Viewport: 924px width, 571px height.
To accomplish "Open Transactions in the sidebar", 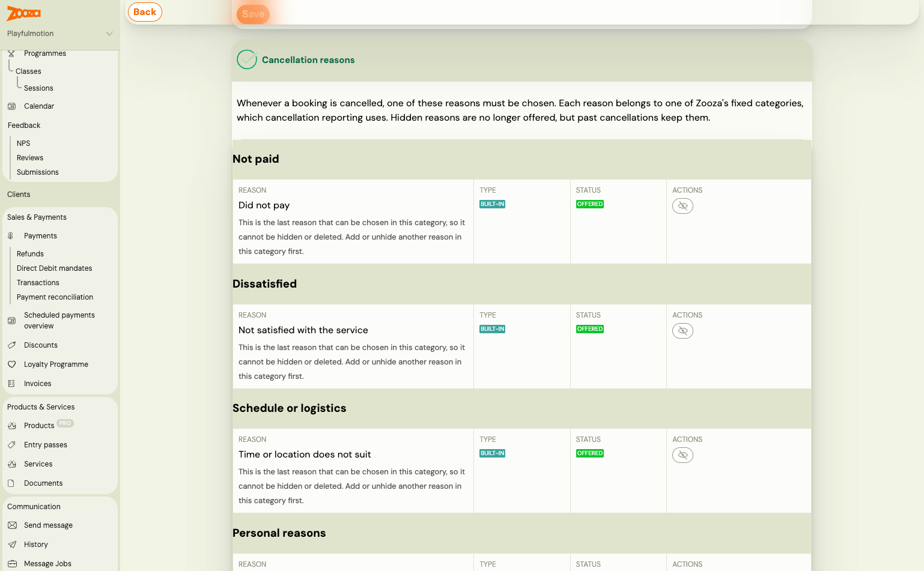I will click(x=38, y=283).
